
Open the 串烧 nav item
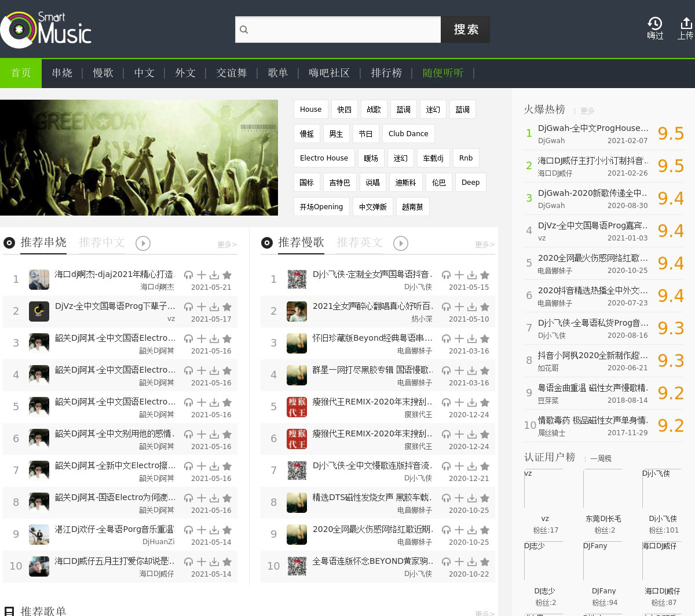coord(62,73)
